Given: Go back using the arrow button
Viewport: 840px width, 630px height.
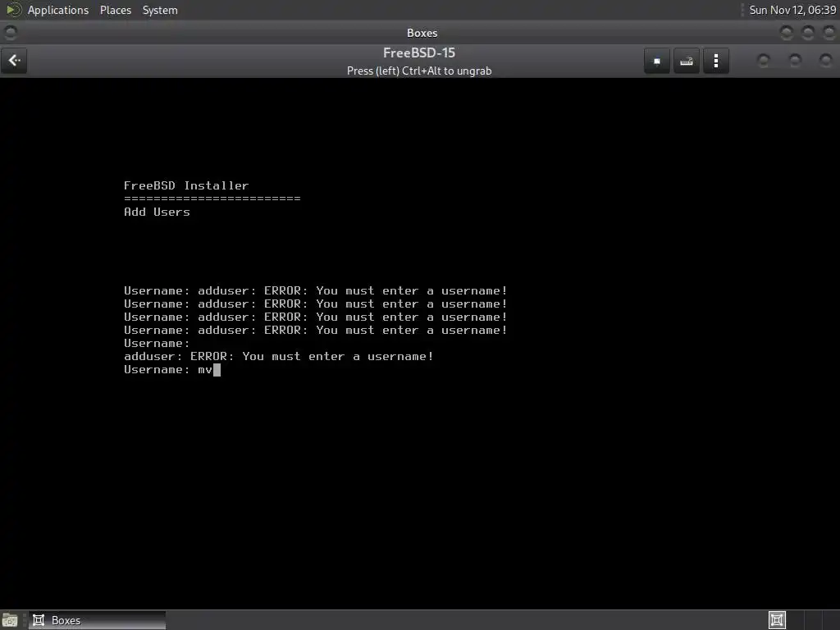Looking at the screenshot, I should point(14,61).
